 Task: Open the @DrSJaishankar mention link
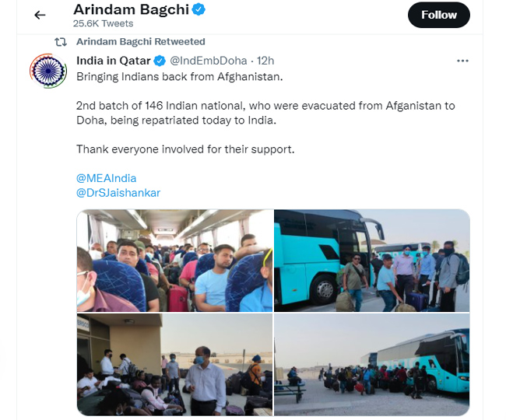point(118,193)
